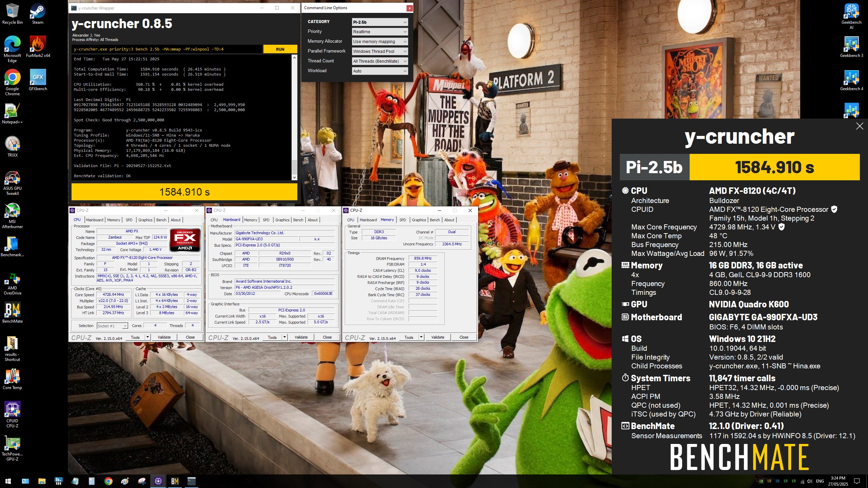The image size is (868, 488).
Task: Click the taskbar clock showing 3:24 PM
Action: (x=838, y=481)
